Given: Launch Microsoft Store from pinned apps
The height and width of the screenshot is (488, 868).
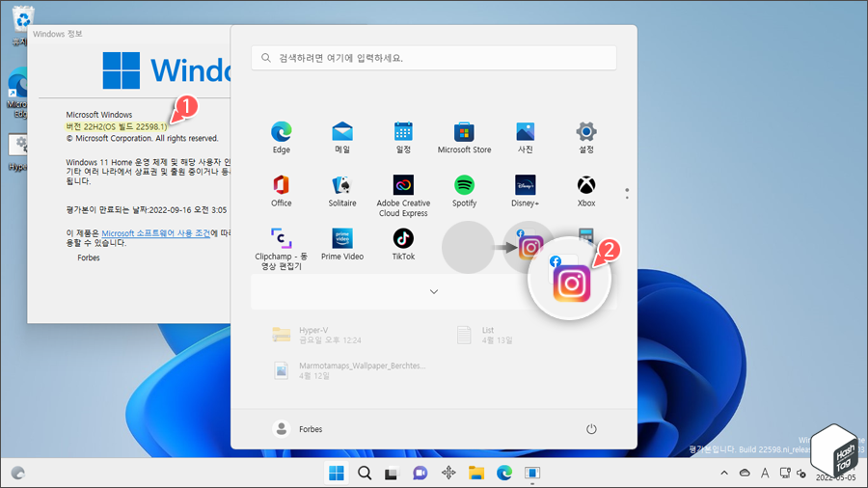Looking at the screenshot, I should (x=464, y=137).
